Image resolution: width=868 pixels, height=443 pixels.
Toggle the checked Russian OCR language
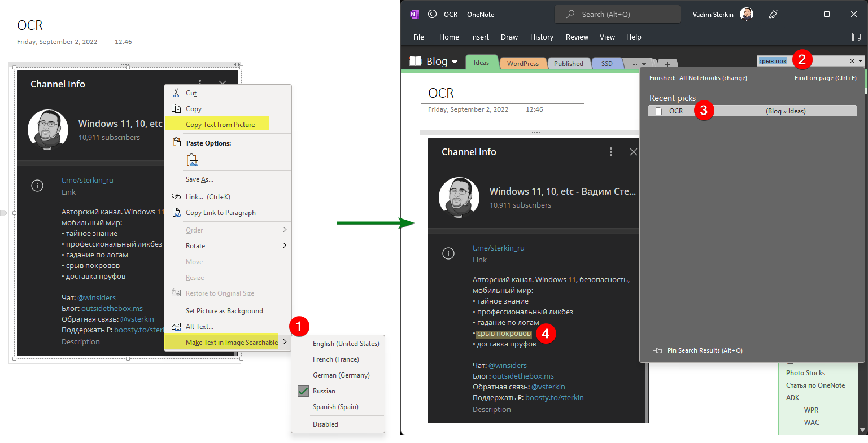[338, 391]
